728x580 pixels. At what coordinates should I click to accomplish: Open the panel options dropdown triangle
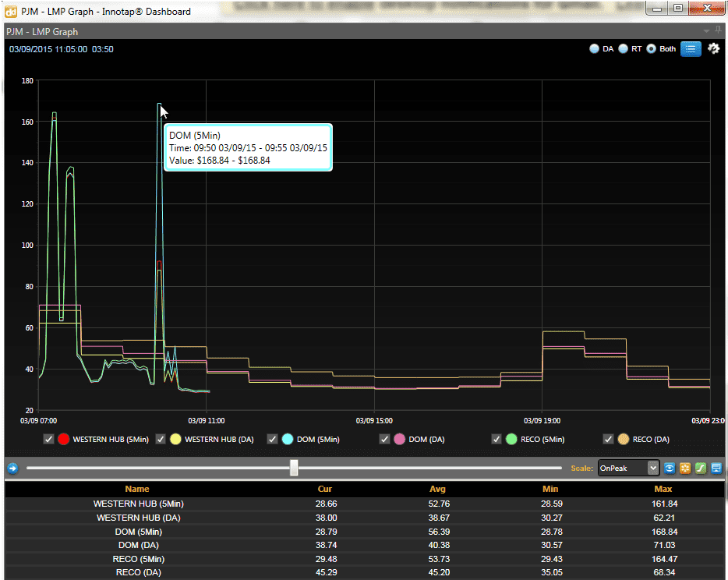[x=706, y=31]
